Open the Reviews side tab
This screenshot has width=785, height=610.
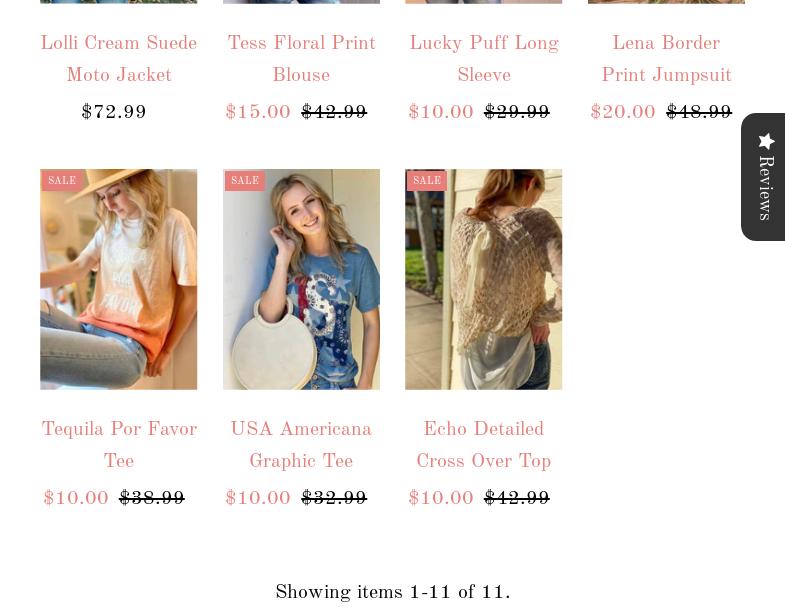tap(763, 177)
